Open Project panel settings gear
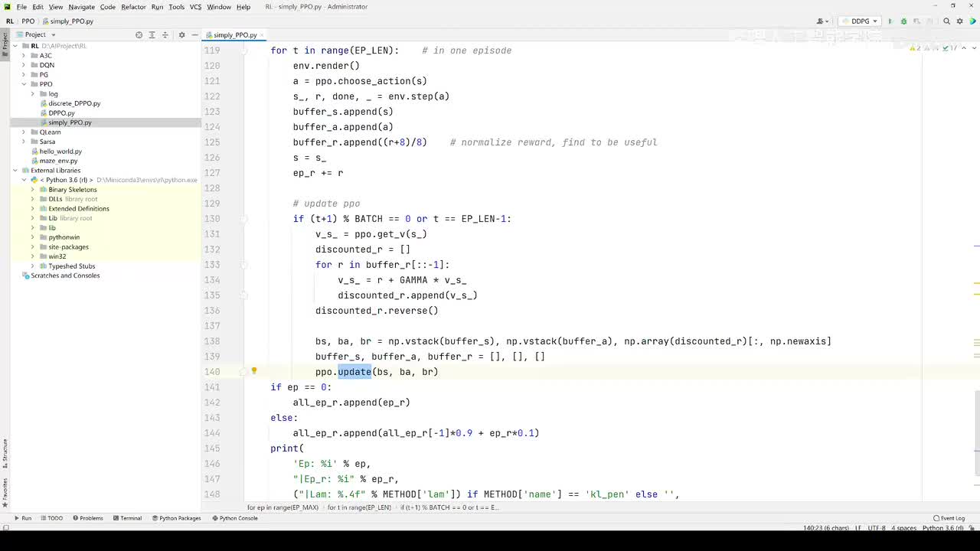The image size is (980, 551). (x=181, y=34)
